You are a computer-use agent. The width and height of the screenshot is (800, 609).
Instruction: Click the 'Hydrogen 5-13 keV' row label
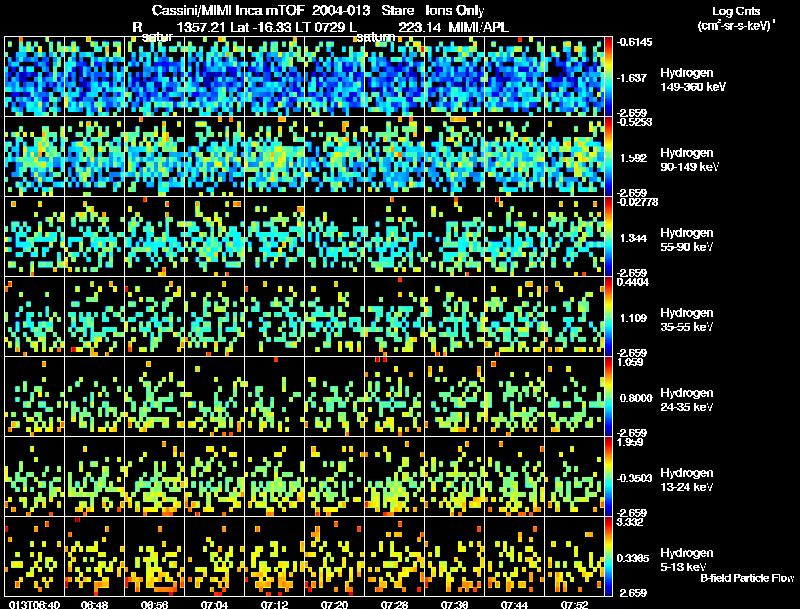(x=687, y=560)
